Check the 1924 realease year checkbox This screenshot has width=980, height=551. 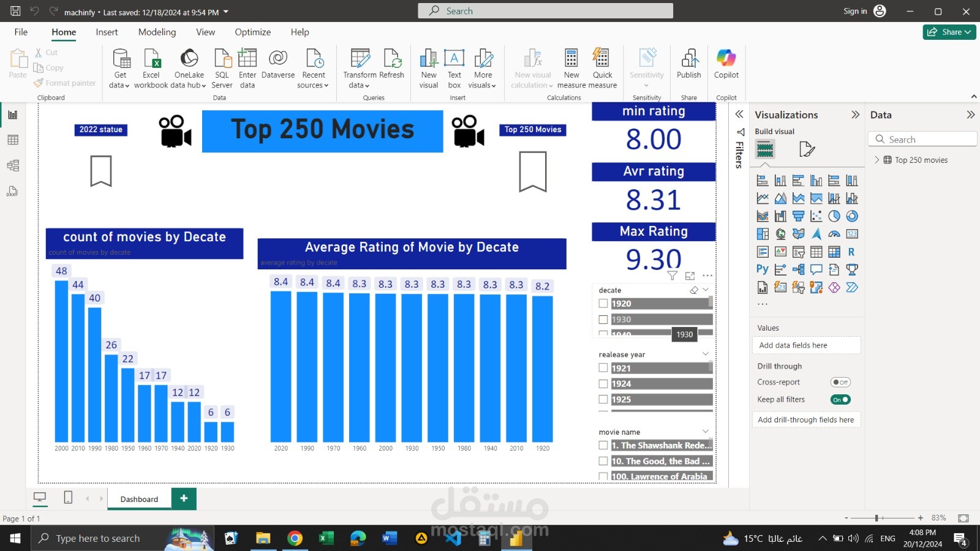603,384
